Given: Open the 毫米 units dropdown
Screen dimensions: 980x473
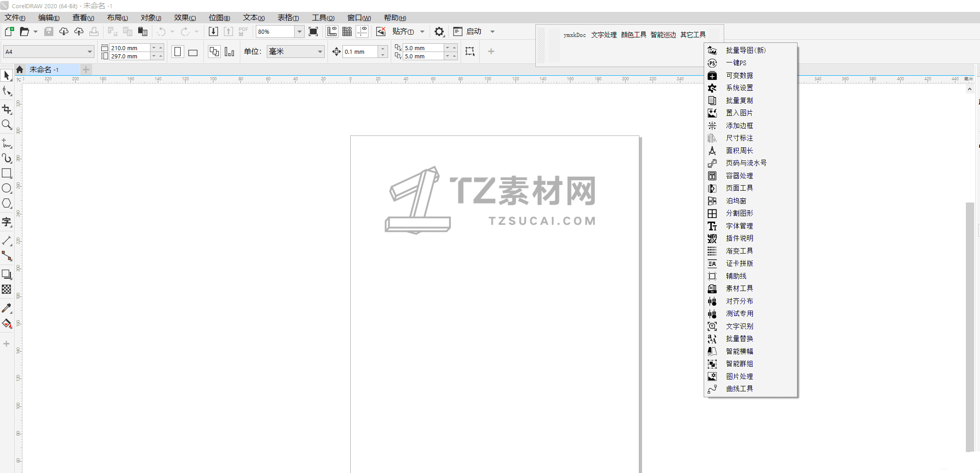Looking at the screenshot, I should click(x=320, y=52).
